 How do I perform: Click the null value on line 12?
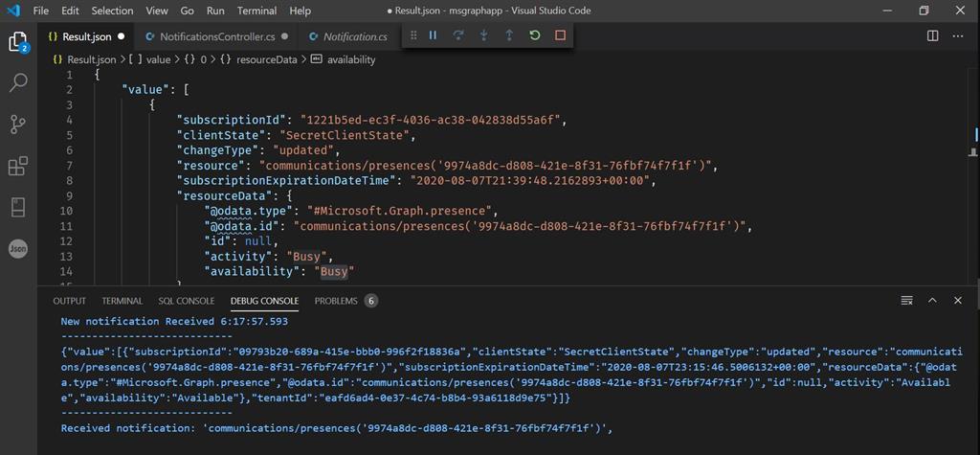258,241
